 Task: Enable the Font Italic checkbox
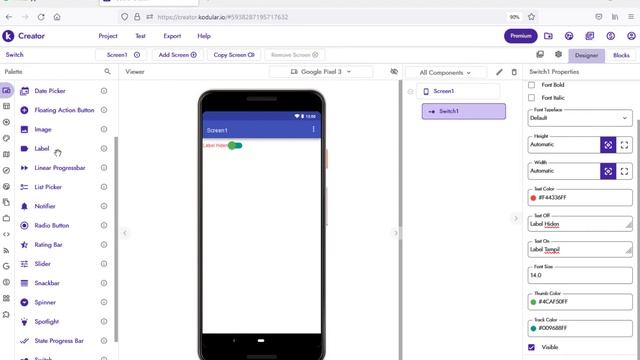pyautogui.click(x=531, y=98)
